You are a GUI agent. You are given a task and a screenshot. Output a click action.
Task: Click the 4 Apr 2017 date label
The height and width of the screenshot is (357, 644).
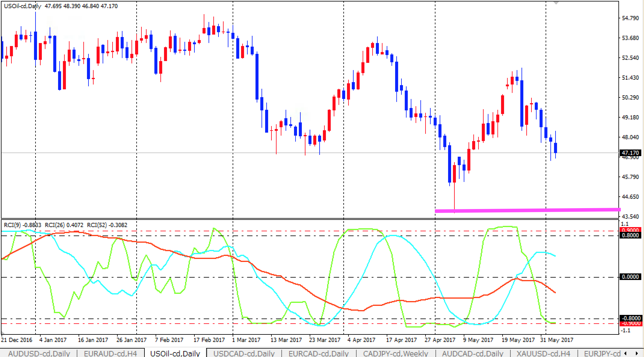point(361,340)
